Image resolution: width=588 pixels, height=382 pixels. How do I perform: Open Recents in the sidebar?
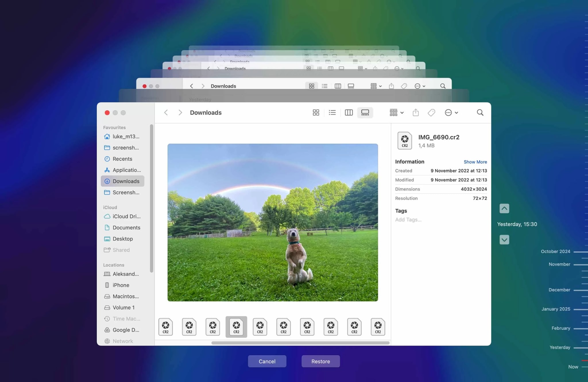point(122,159)
